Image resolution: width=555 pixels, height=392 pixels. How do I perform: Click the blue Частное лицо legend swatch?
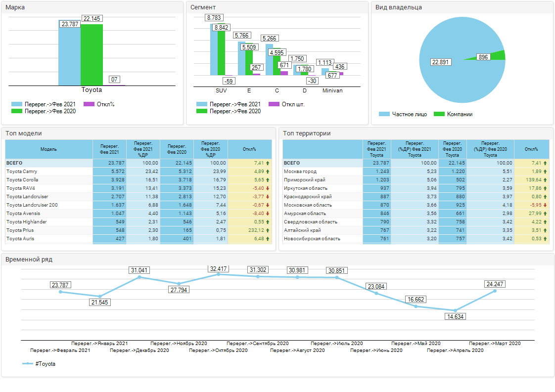click(x=384, y=114)
